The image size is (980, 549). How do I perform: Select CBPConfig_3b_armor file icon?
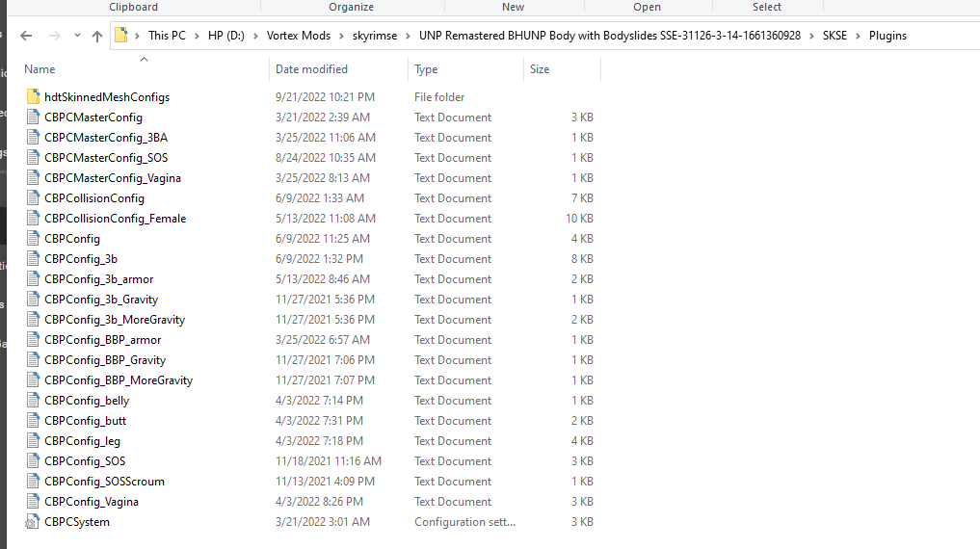point(33,279)
